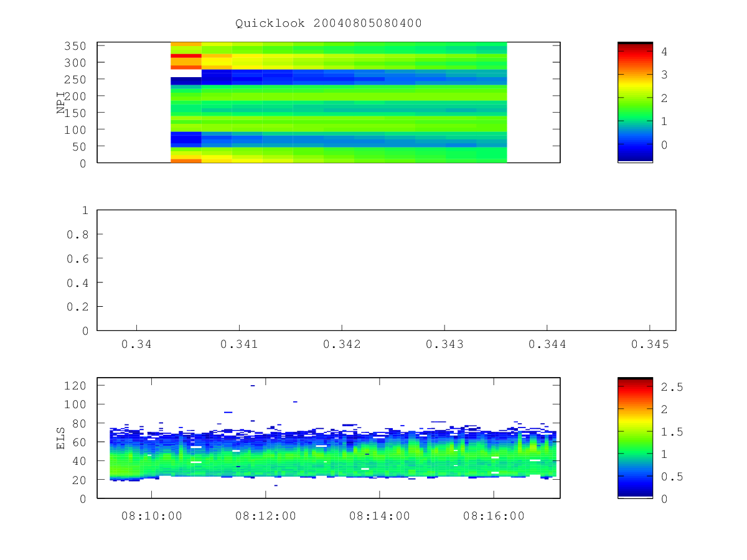Click the 08:10:00 time tick label
Viewport: 747px width, 560px height.
(x=151, y=516)
